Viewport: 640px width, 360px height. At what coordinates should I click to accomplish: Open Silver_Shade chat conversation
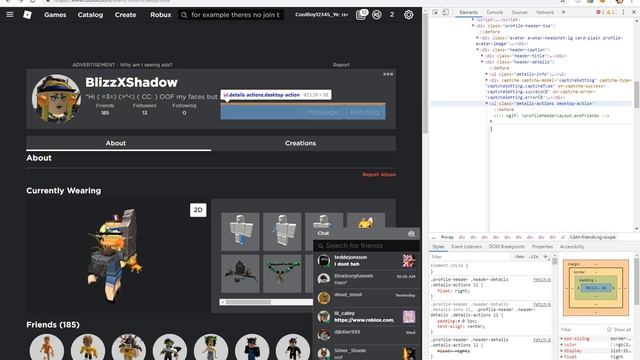tap(367, 353)
